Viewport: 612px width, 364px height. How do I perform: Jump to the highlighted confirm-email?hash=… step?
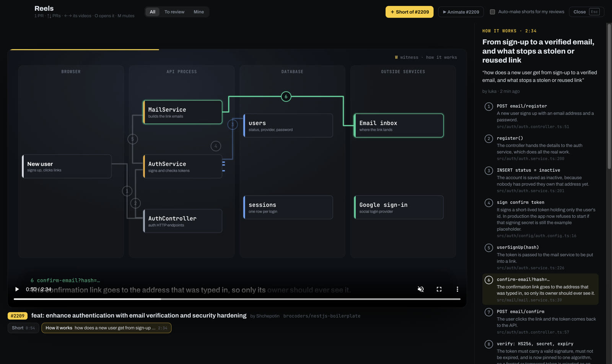click(x=540, y=289)
